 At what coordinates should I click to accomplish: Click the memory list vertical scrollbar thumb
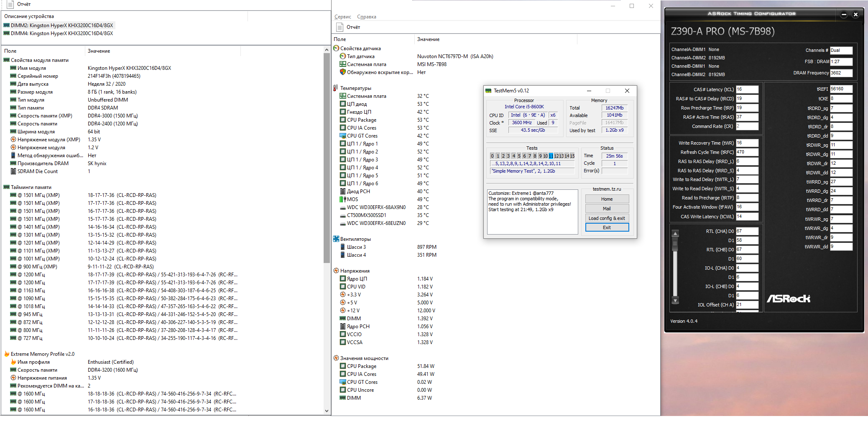pyautogui.click(x=327, y=158)
